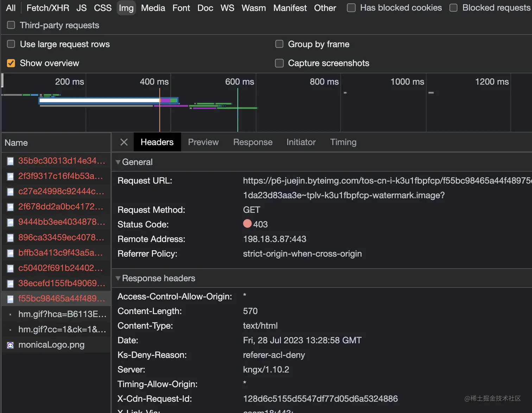
Task: Click the red 403 status indicator
Action: point(247,224)
